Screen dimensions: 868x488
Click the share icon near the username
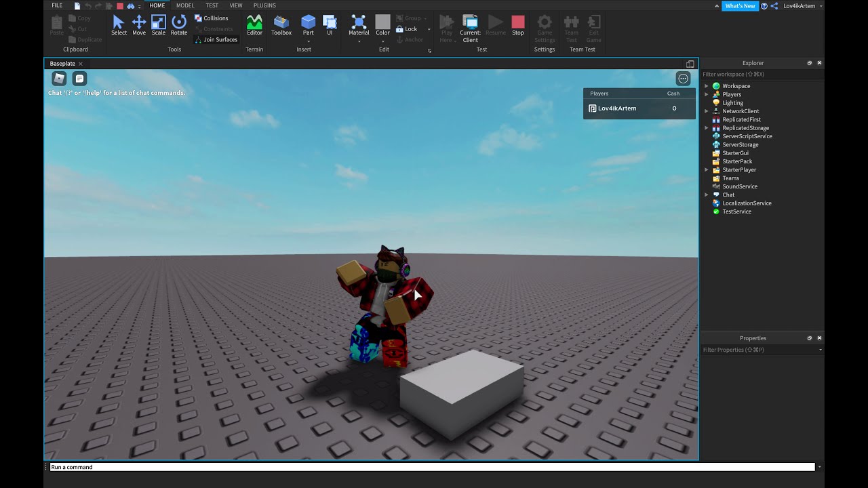tap(774, 5)
